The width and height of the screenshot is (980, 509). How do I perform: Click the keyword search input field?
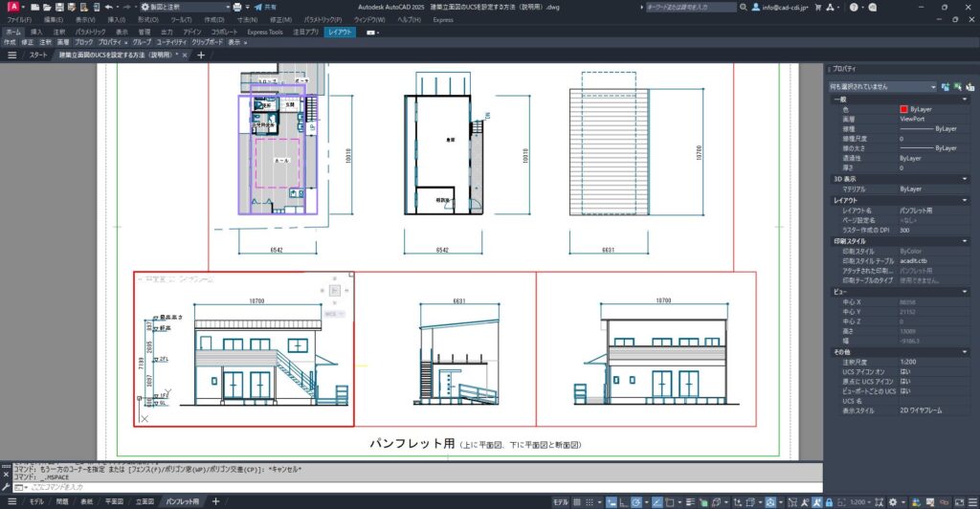(691, 7)
